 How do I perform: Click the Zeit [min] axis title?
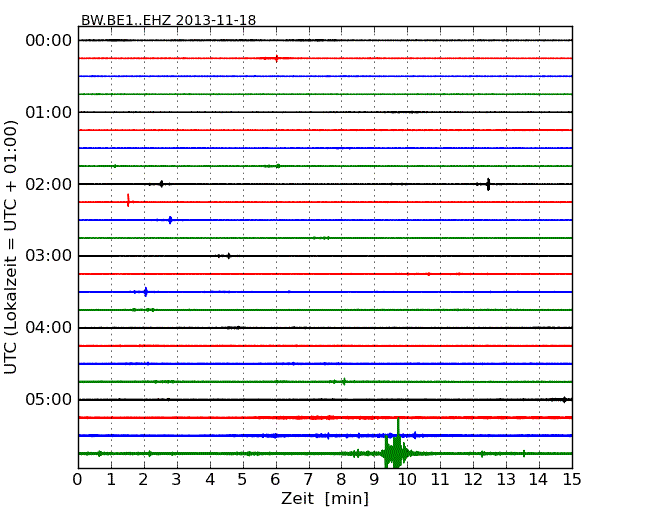(x=325, y=498)
